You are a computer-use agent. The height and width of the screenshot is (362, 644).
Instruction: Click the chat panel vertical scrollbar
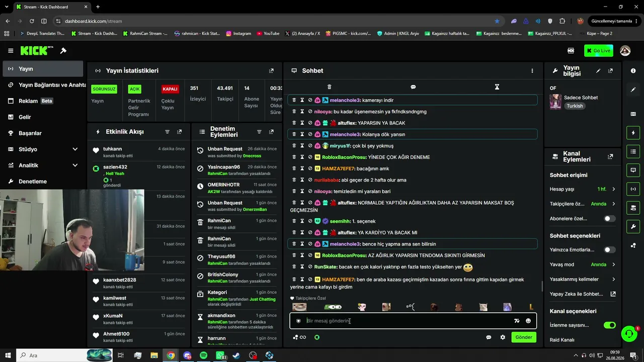coord(541,287)
